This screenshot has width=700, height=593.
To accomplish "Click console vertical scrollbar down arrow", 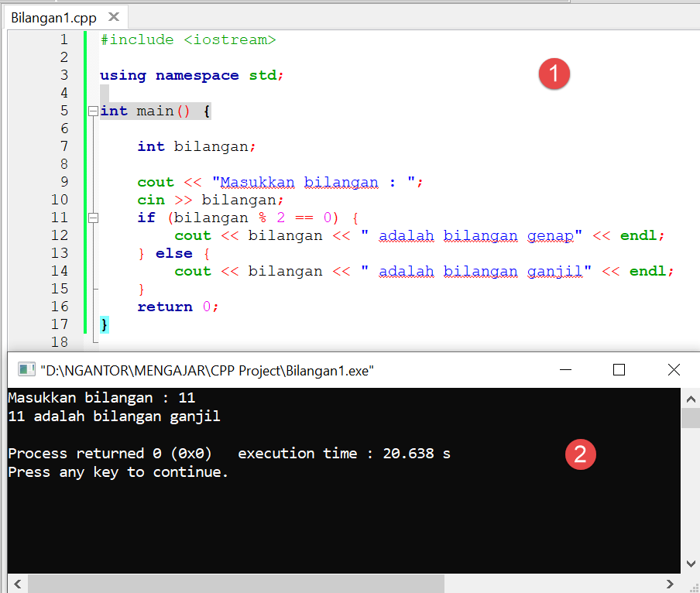I will (691, 564).
